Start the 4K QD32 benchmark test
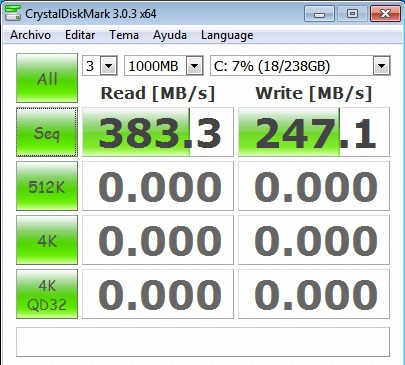Viewport: 405px width, 365px height. click(x=47, y=294)
